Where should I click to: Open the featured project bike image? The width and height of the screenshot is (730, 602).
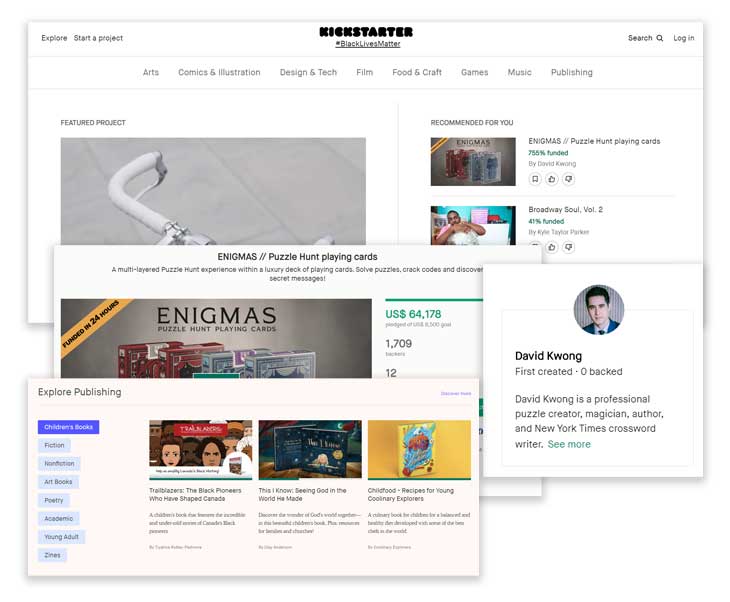click(213, 191)
